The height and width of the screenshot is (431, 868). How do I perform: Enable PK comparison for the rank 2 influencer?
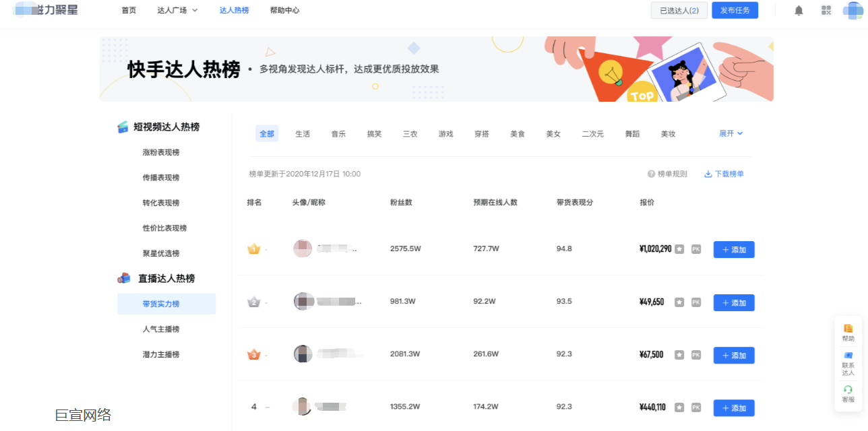[x=695, y=302]
